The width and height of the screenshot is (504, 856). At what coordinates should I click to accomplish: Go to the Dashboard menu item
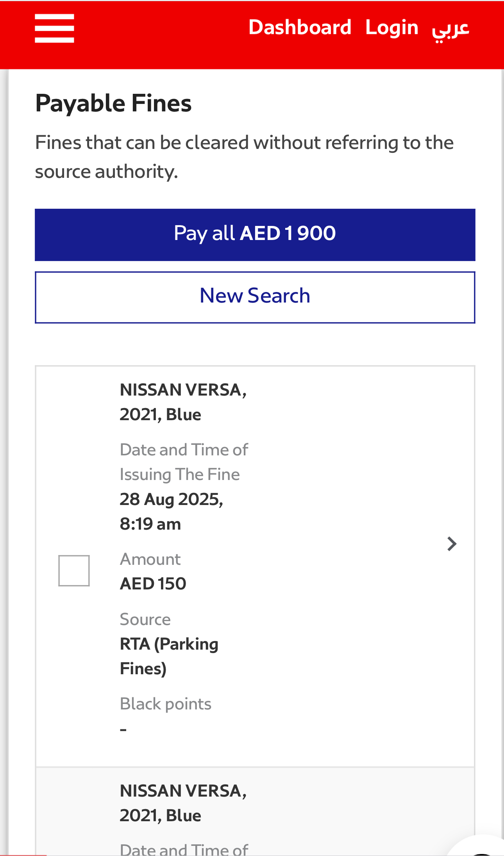click(x=300, y=27)
